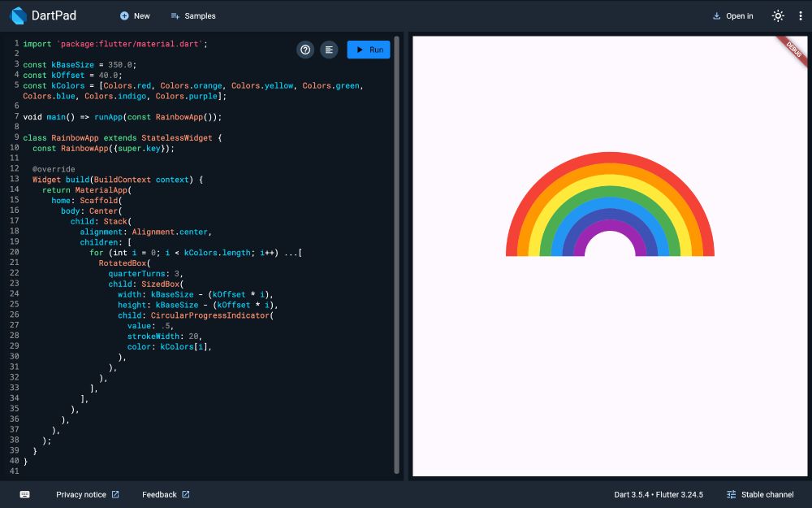Click 'kColors[i]' on line 29
812x508 pixels.
[x=184, y=347]
